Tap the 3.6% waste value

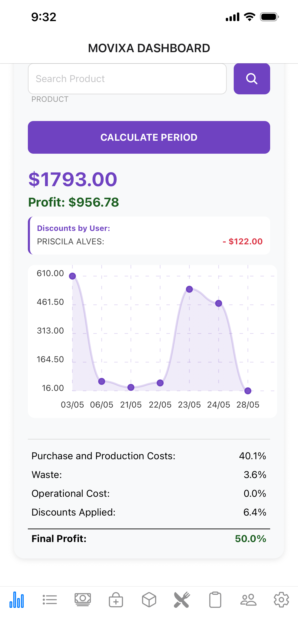click(x=255, y=475)
